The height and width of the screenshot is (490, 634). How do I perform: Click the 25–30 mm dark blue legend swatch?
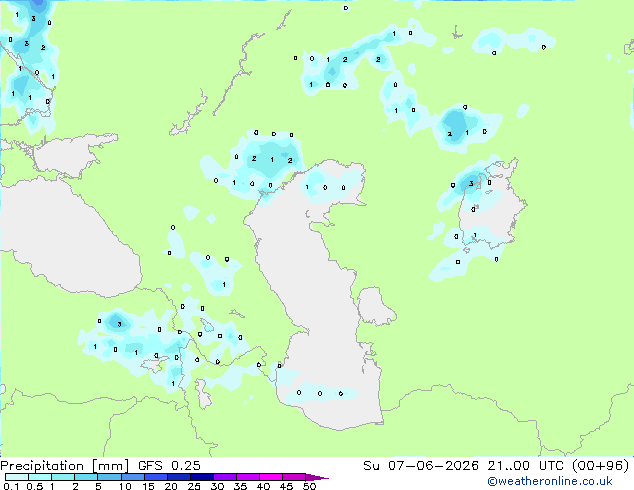pos(202,477)
